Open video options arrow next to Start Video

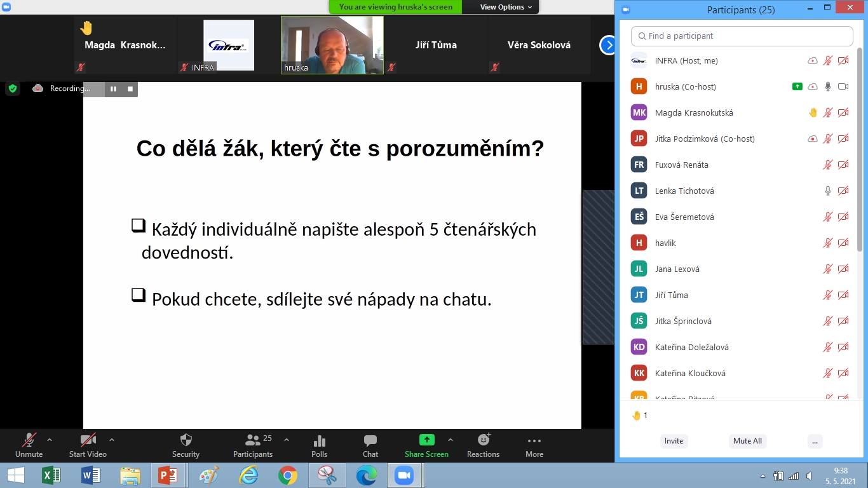112,440
